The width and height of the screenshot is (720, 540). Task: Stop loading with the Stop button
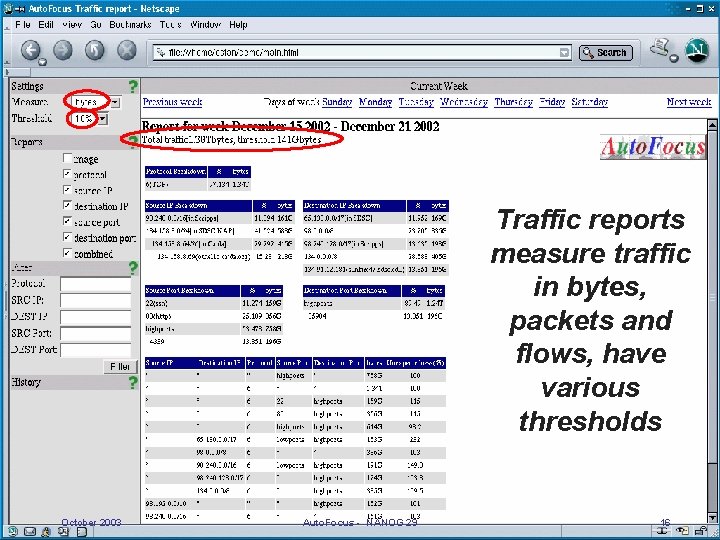click(x=127, y=50)
